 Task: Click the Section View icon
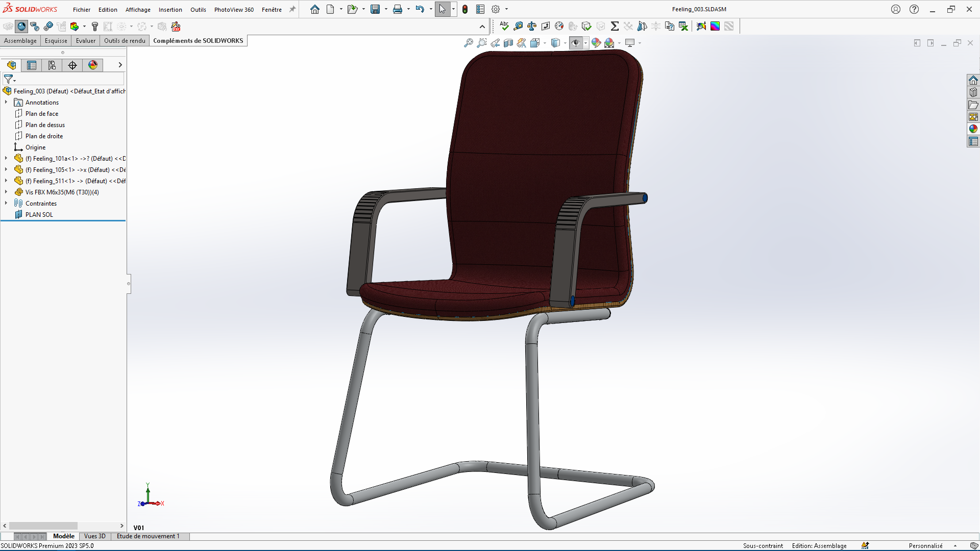[508, 43]
